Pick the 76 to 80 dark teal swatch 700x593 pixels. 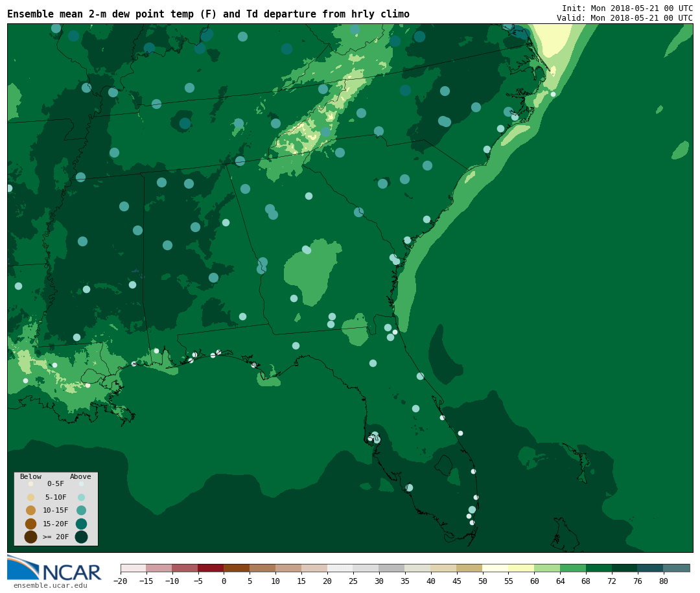point(651,568)
